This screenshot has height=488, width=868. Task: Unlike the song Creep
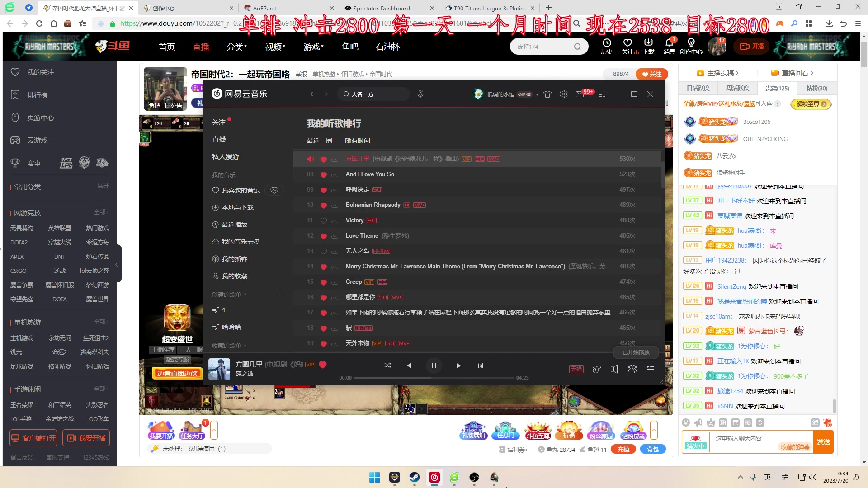click(x=323, y=282)
